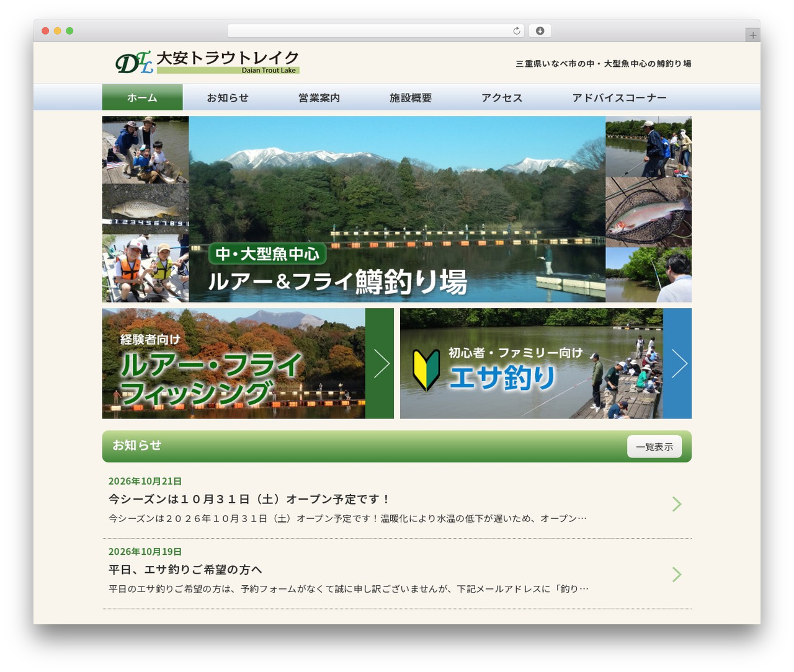
Task: Click the carp on measuring ruler photo
Action: pyautogui.click(x=146, y=209)
